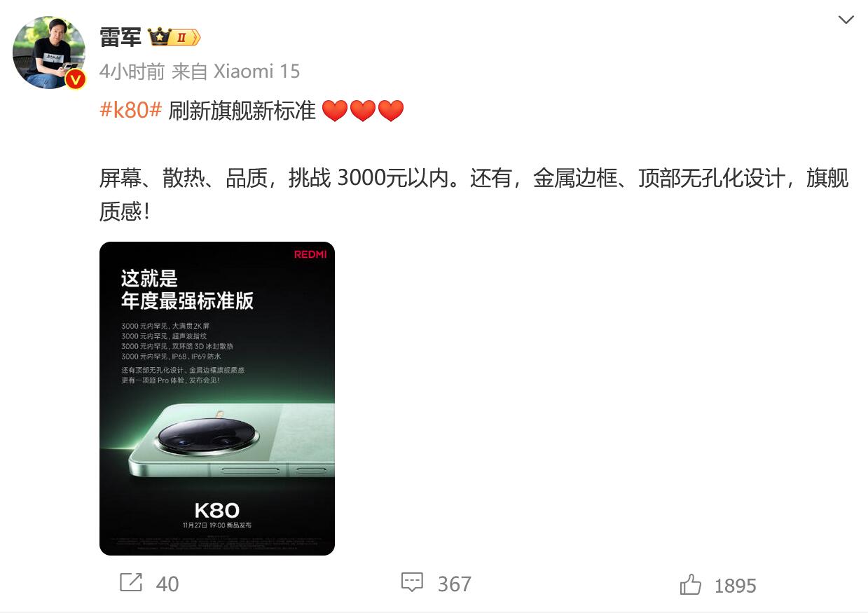Click the 4小时前 post timestamp
Screen dimensions: 868x613
pos(132,71)
